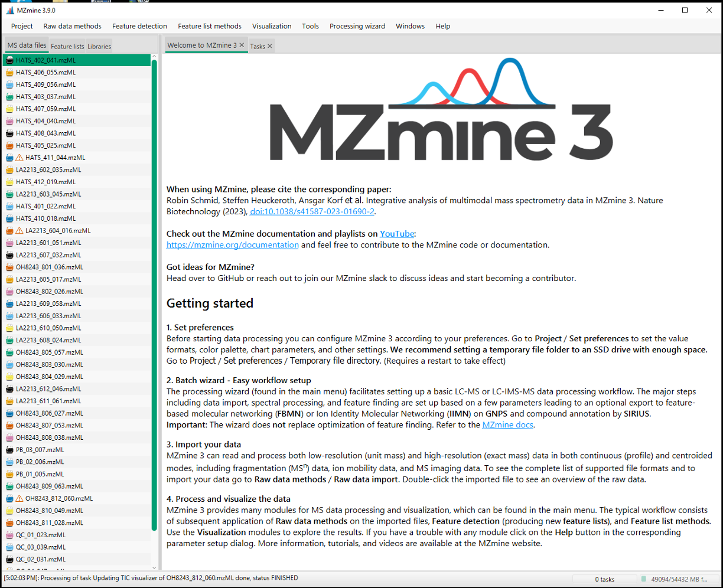Select PB_02_006.mzML in the file list
The image size is (723, 588).
77,462
